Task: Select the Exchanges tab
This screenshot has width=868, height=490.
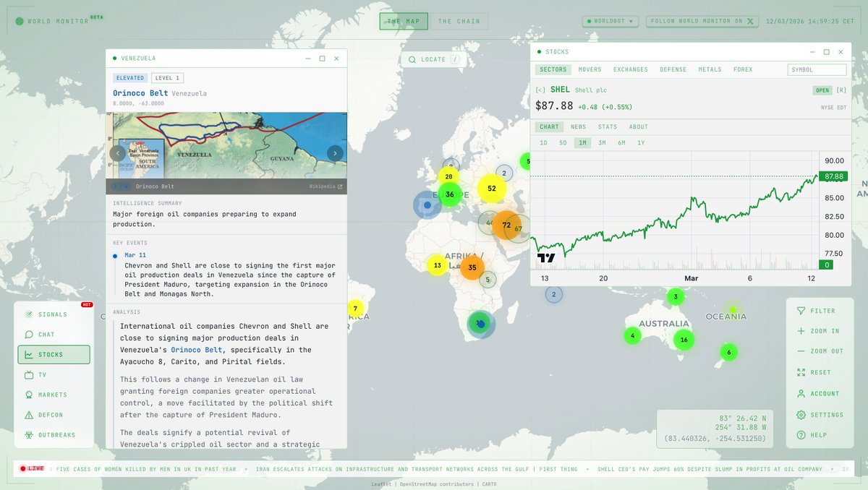Action: click(x=631, y=70)
